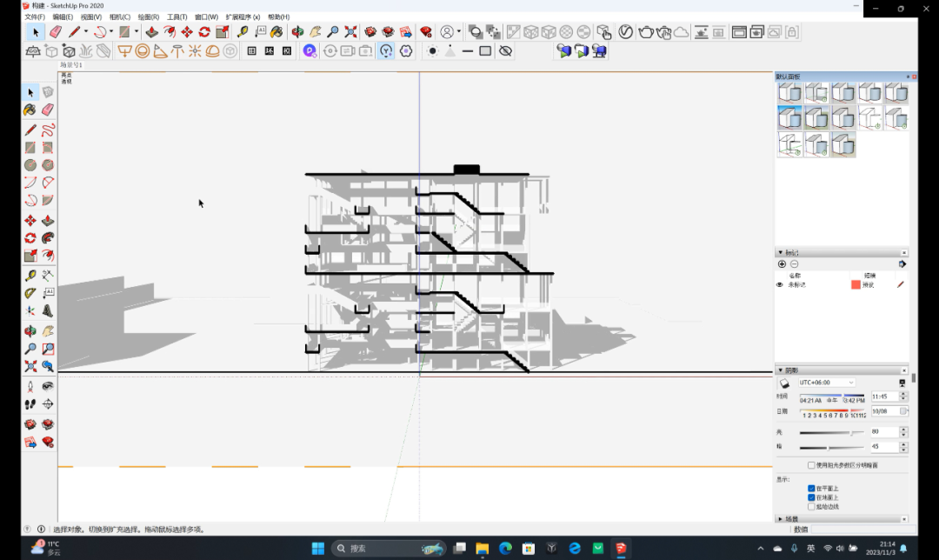Click the red tag color swatch

(856, 285)
